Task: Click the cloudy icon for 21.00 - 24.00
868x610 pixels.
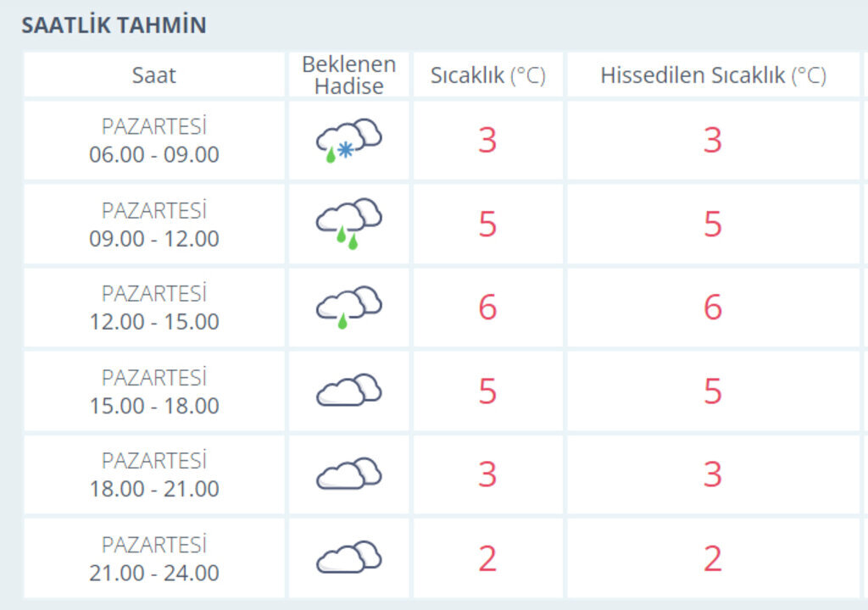Action: (x=348, y=557)
